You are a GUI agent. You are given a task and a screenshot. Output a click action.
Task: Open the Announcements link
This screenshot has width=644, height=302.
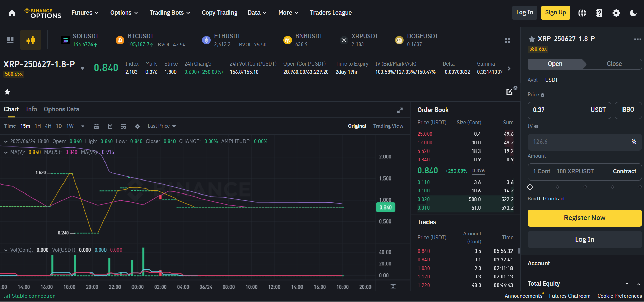tap(523, 296)
